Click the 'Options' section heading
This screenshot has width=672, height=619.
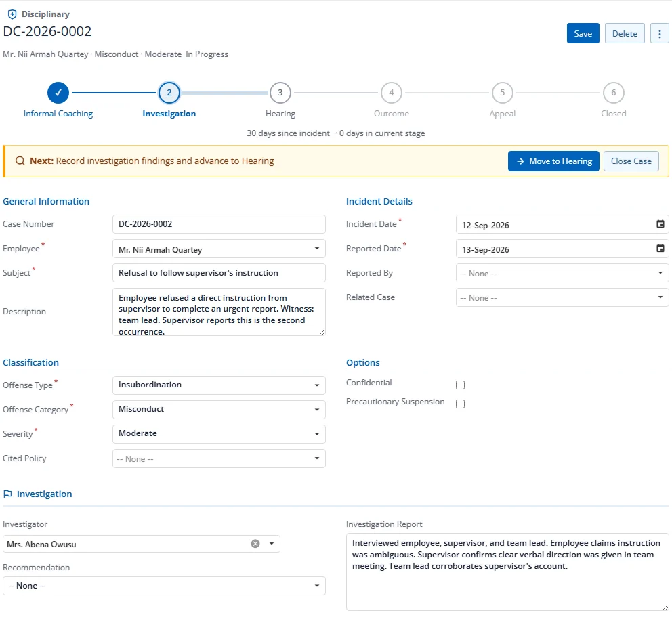[363, 362]
